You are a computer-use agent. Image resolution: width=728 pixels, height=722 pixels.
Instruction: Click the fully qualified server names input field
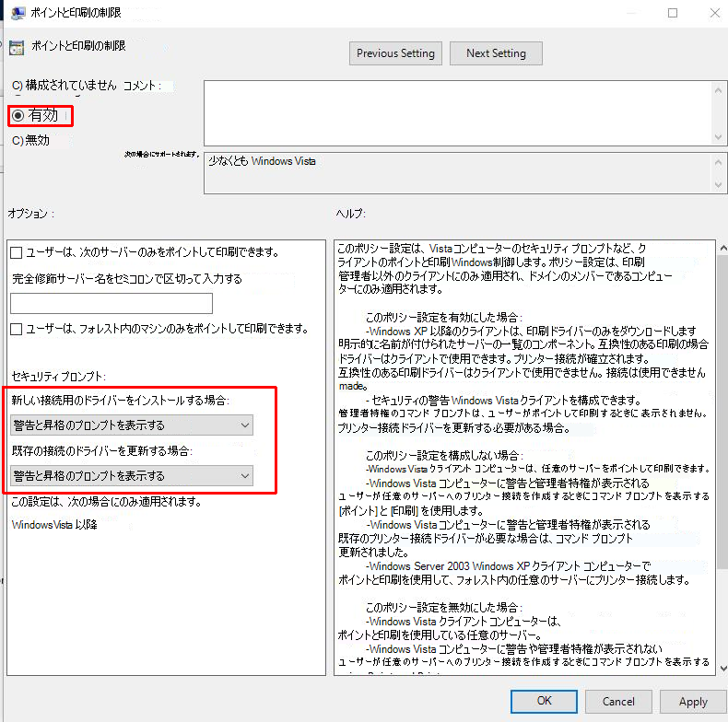(x=112, y=304)
